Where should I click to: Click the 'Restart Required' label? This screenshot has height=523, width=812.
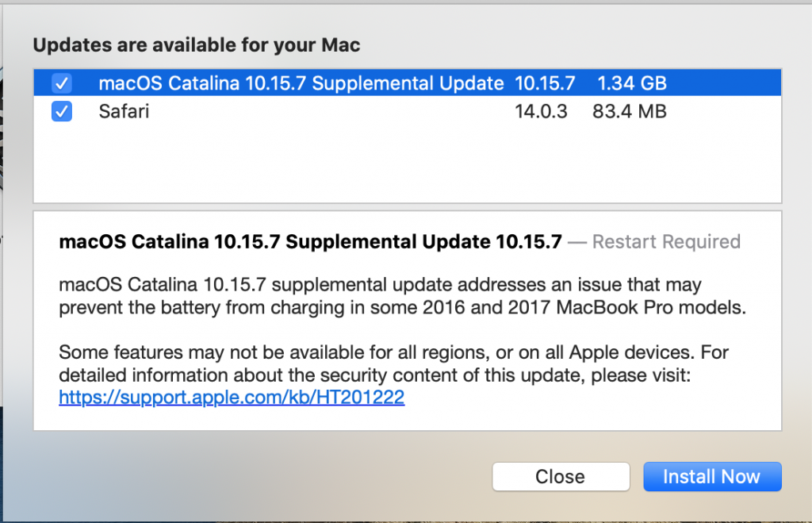pyautogui.click(x=666, y=241)
